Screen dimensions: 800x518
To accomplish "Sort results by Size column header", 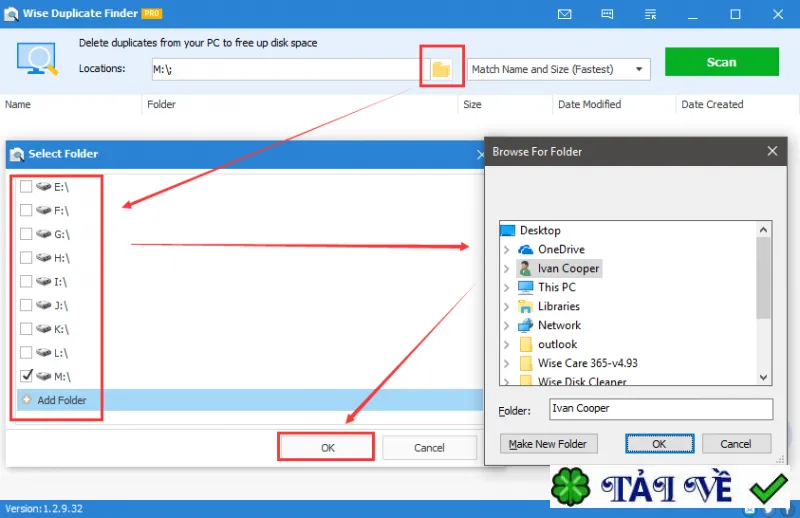I will [x=505, y=104].
